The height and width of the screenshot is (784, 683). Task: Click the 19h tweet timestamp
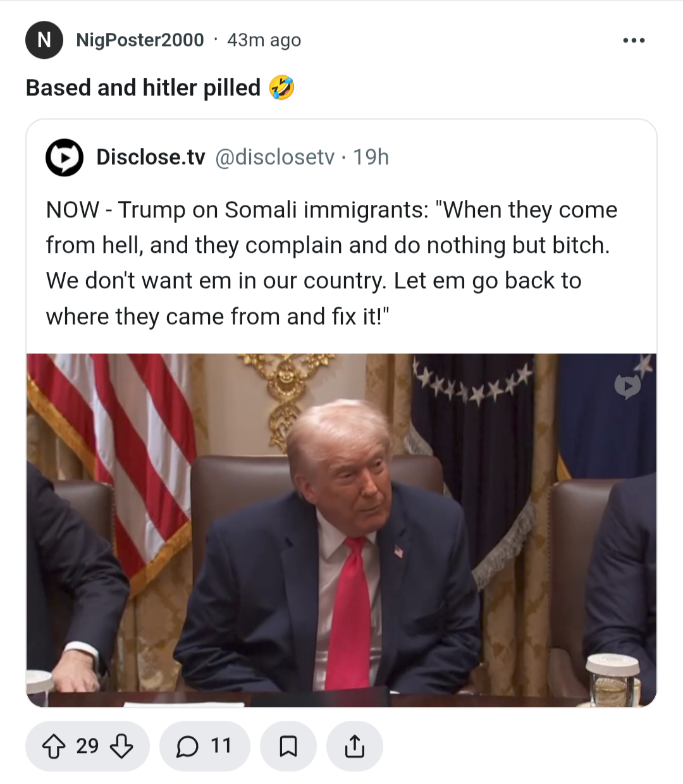[x=371, y=157]
